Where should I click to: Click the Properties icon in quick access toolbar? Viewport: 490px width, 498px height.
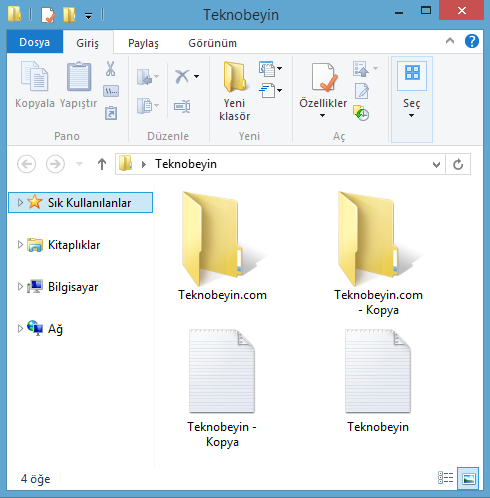pos(48,15)
